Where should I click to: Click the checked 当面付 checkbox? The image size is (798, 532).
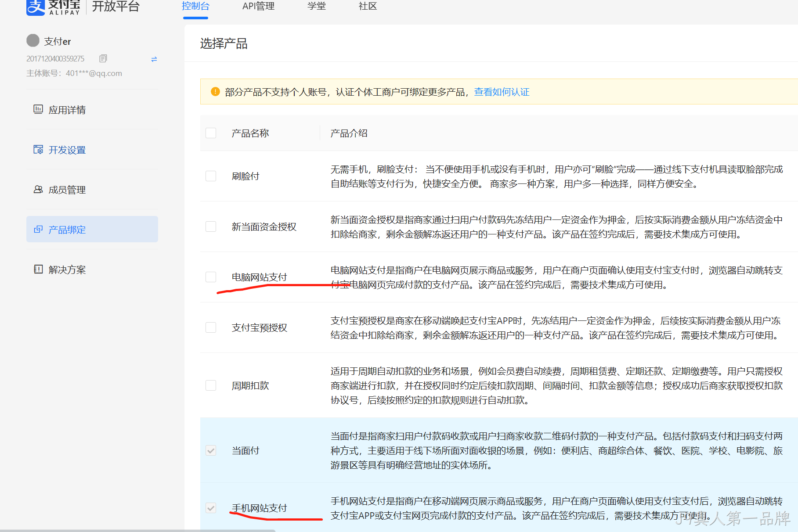pos(211,450)
